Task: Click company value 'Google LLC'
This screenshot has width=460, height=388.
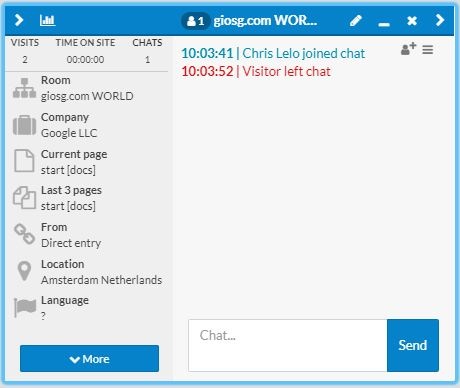Action: [x=69, y=133]
